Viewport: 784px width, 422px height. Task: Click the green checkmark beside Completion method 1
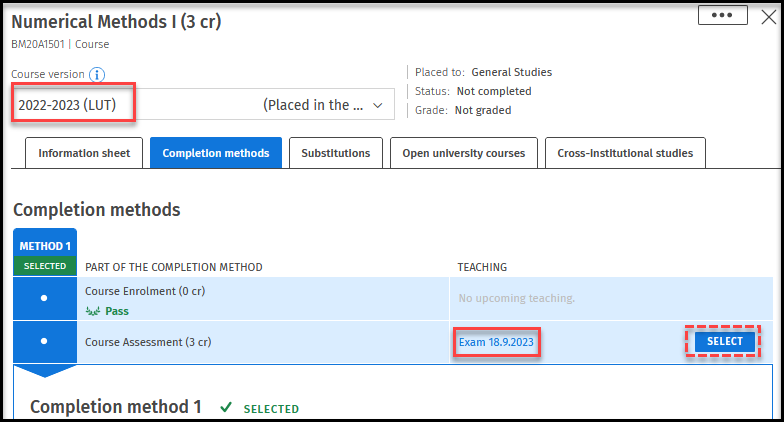(x=226, y=407)
